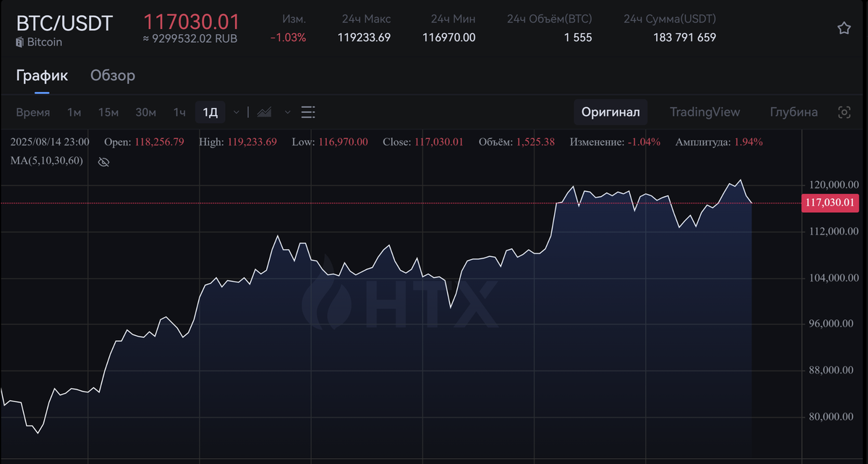Click the 120,000.00 price axis label

833,185
